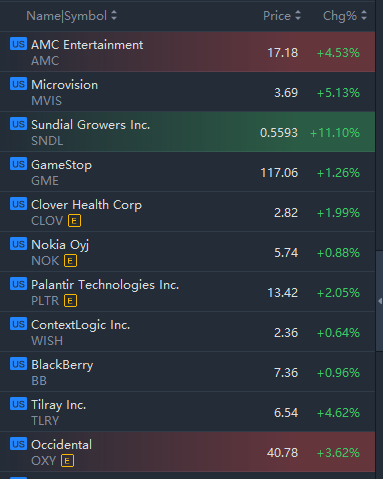Open the GameStop GME stock row

pos(187,172)
